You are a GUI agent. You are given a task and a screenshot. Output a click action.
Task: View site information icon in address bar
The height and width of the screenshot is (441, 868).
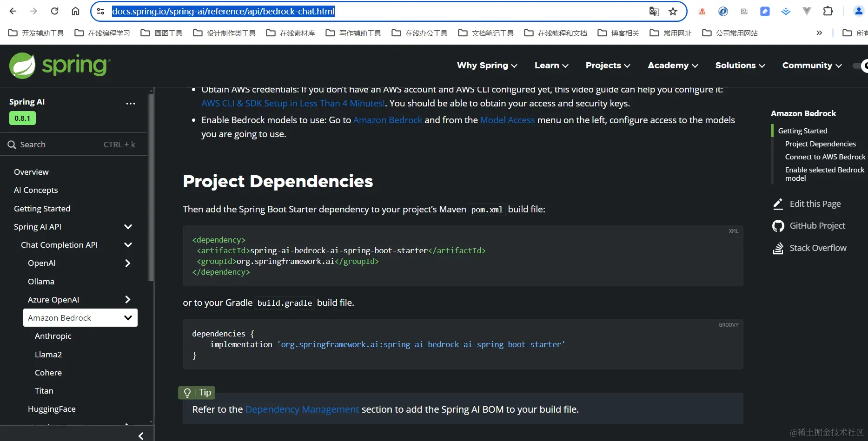(100, 11)
